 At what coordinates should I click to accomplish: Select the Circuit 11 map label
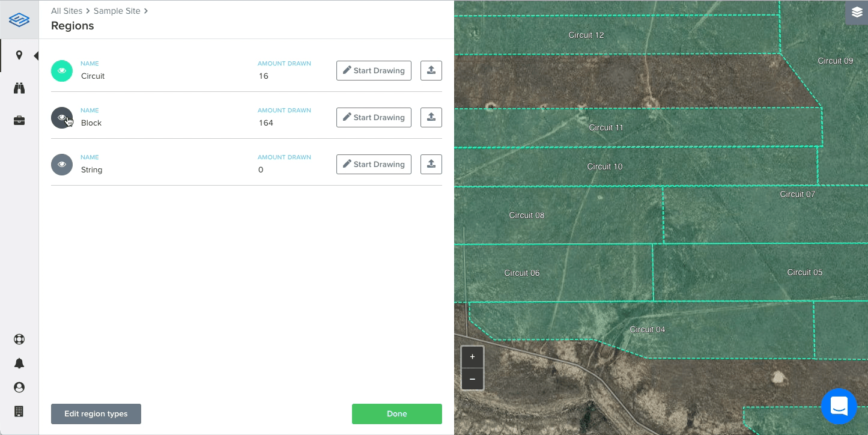[606, 127]
